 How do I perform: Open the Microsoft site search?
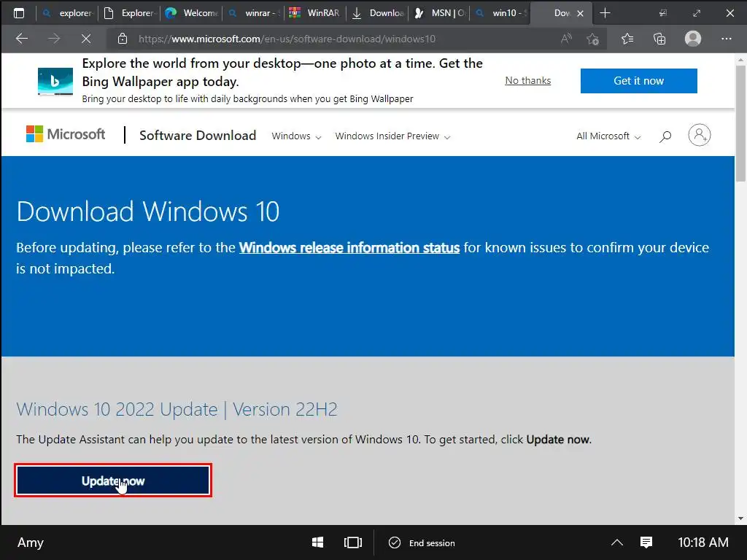[665, 136]
